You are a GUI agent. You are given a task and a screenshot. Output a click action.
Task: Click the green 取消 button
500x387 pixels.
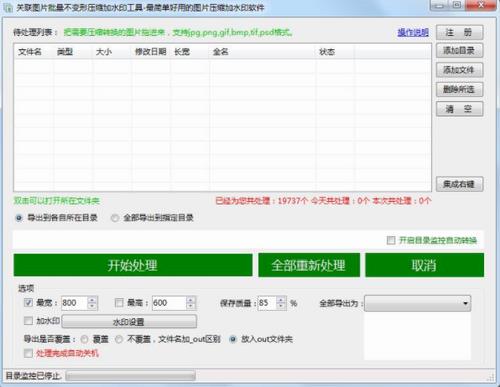424,265
